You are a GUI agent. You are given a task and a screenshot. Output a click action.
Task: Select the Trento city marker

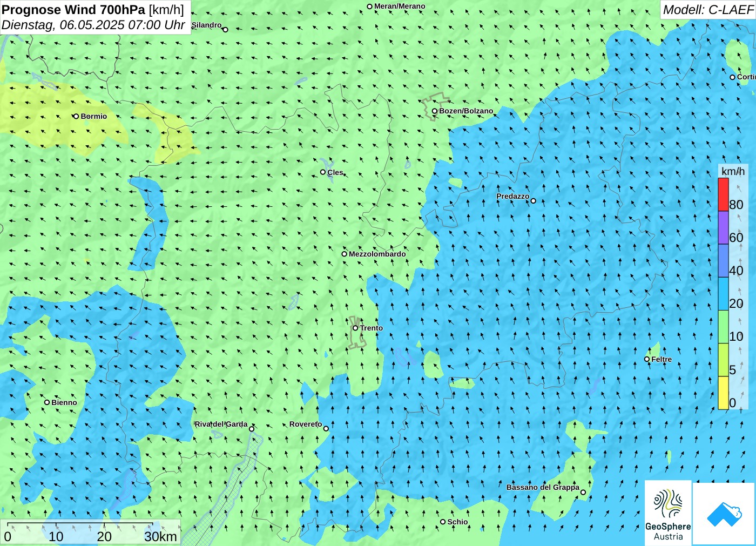[x=355, y=328]
